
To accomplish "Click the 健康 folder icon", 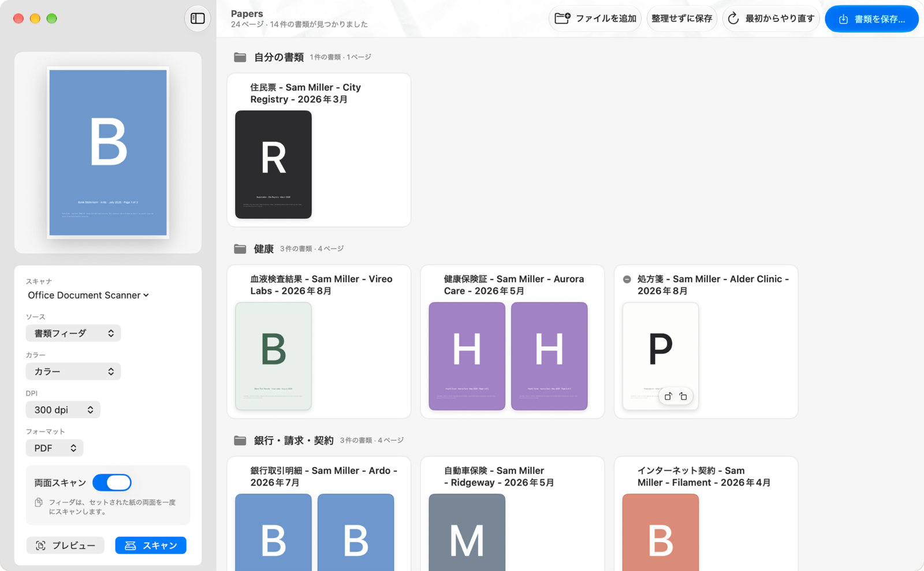I will point(240,249).
